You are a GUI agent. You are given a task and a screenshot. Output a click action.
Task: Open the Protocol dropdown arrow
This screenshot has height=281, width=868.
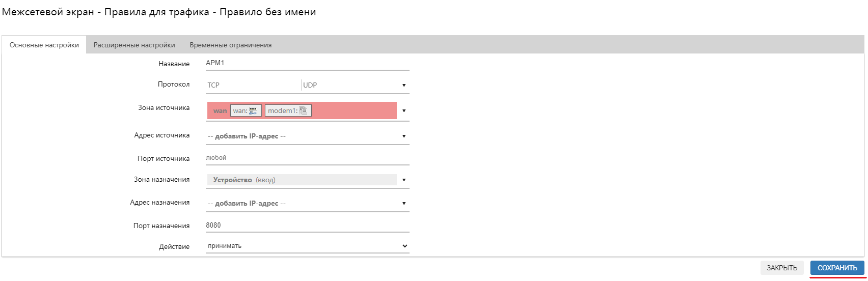[404, 86]
